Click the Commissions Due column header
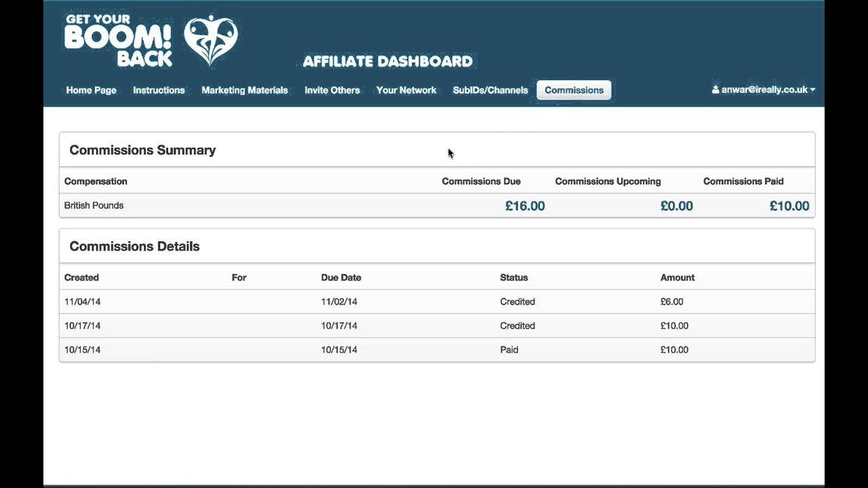Image resolution: width=868 pixels, height=488 pixels. [481, 182]
